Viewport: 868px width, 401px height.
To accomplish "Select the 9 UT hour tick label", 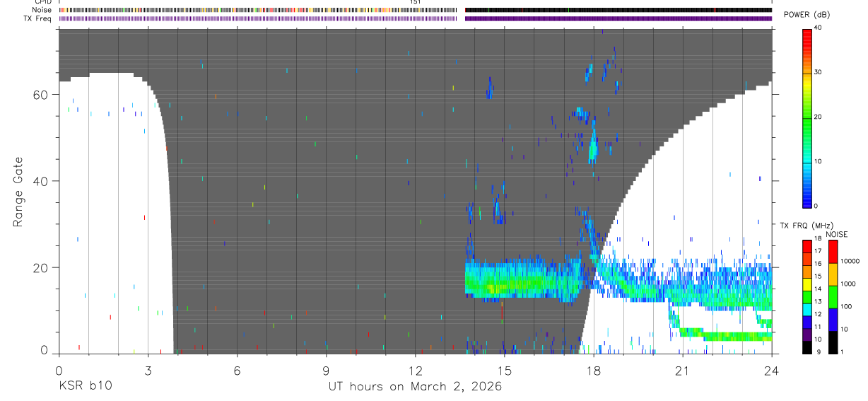I will (326, 370).
